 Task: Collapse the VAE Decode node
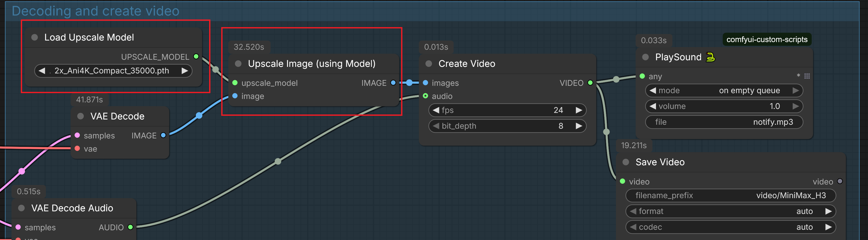coord(81,116)
